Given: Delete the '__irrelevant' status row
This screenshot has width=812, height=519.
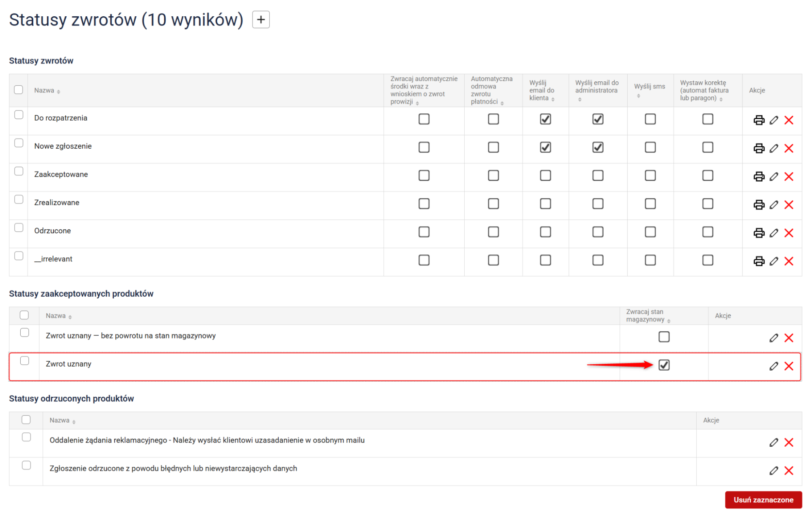Looking at the screenshot, I should [x=788, y=261].
